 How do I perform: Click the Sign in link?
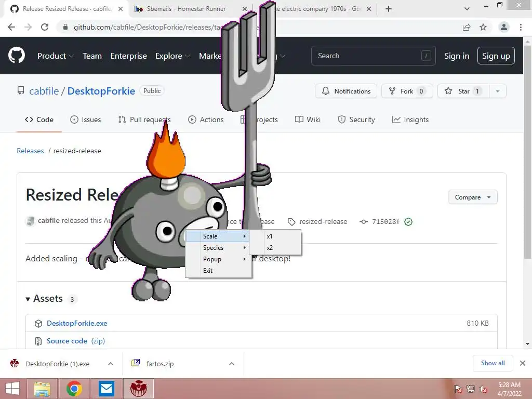coord(457,56)
